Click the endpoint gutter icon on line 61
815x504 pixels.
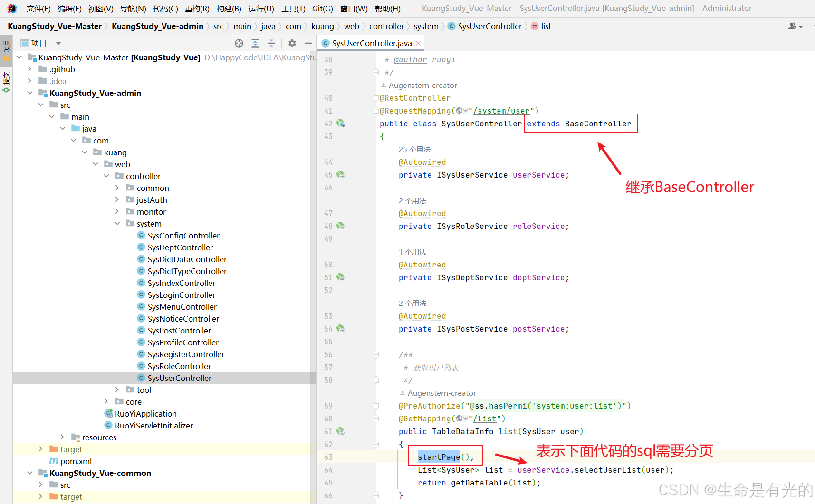pos(341,431)
